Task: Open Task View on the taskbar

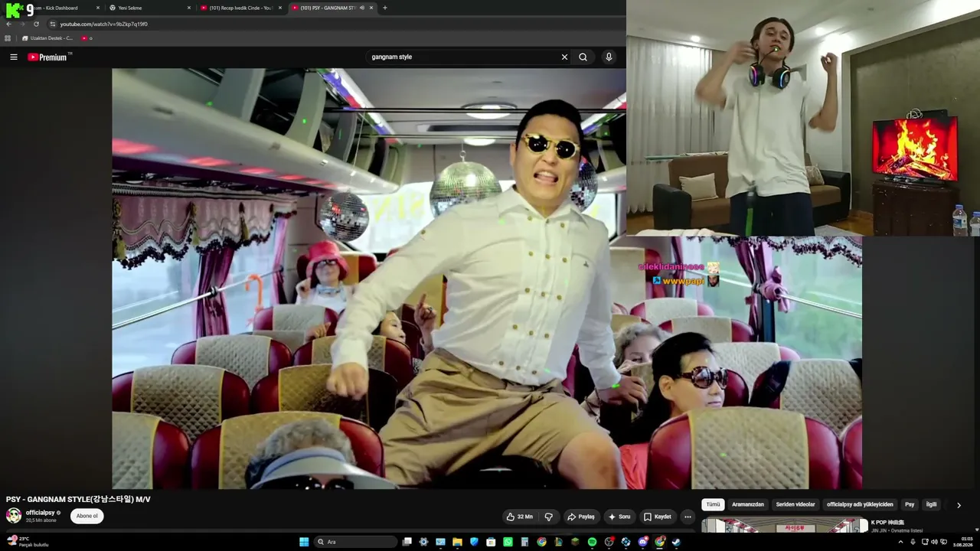Action: [x=407, y=542]
